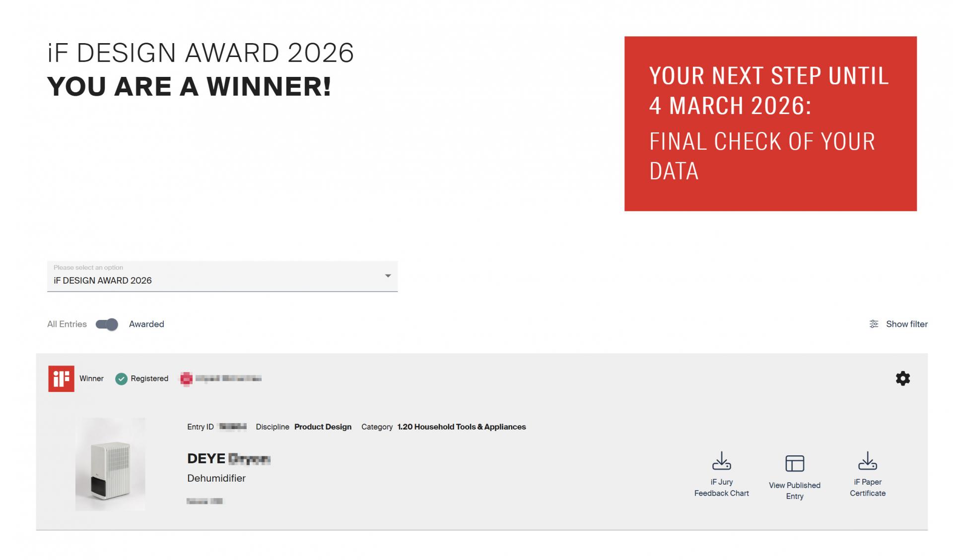Click the blurred red icon beside Registered

186,379
